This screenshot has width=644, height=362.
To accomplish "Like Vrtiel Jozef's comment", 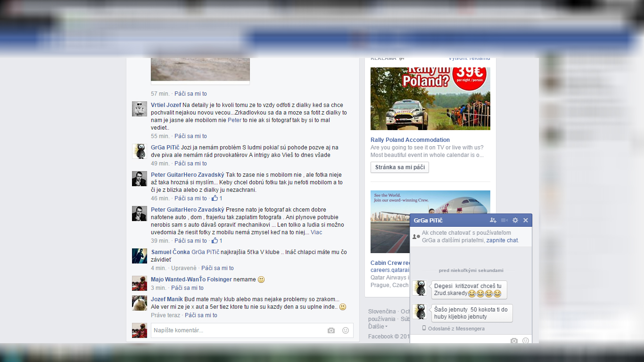I will coord(190,136).
